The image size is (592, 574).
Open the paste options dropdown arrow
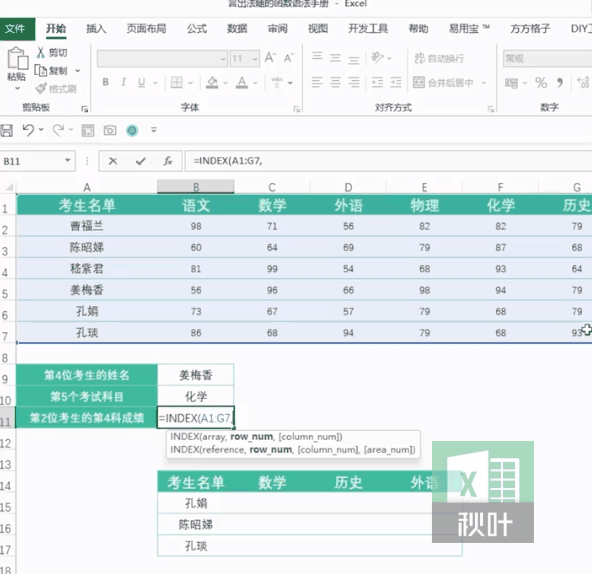tap(17, 88)
